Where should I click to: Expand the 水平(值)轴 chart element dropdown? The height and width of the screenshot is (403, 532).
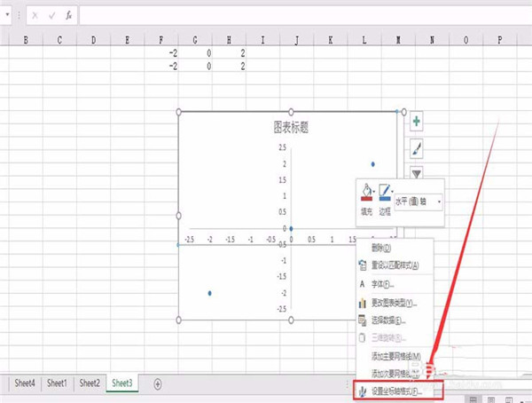click(439, 201)
